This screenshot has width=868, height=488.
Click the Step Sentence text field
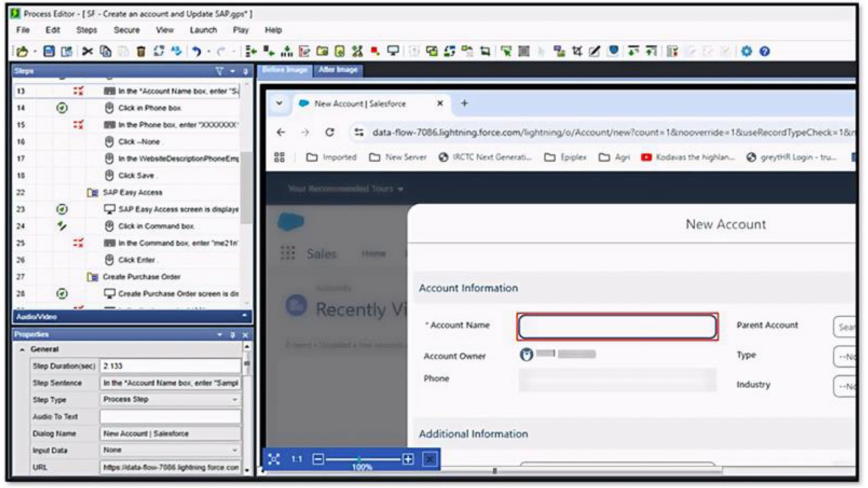tap(170, 383)
